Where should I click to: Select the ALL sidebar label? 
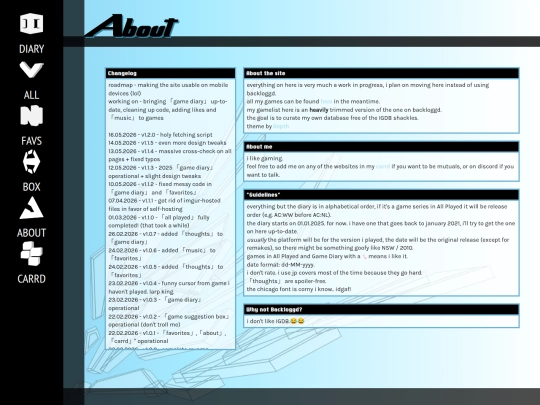pyautogui.click(x=31, y=95)
